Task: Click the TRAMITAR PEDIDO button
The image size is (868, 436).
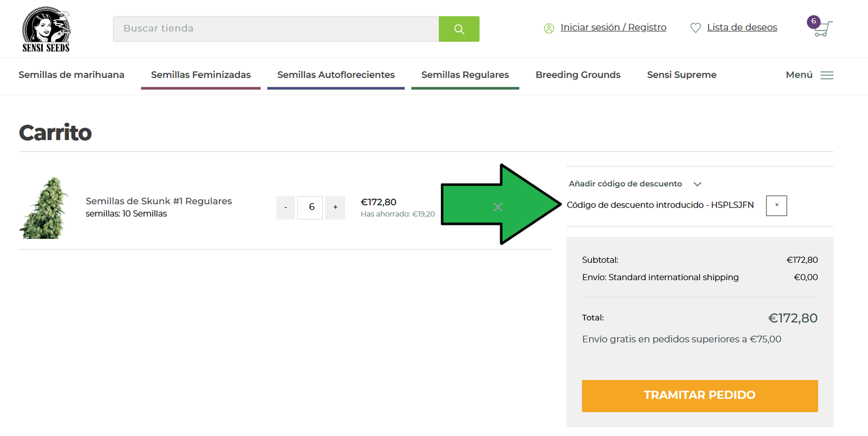Action: click(x=700, y=396)
